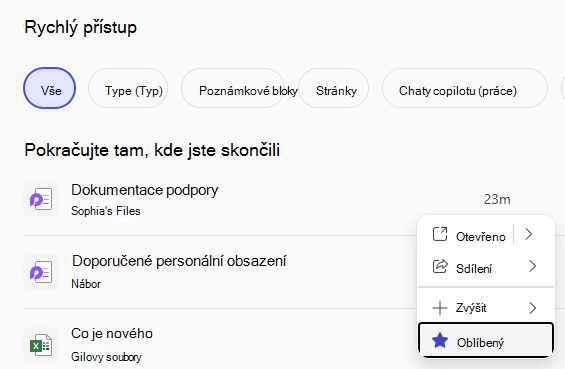Click the Nábor location text
565x369 pixels.
[86, 284]
